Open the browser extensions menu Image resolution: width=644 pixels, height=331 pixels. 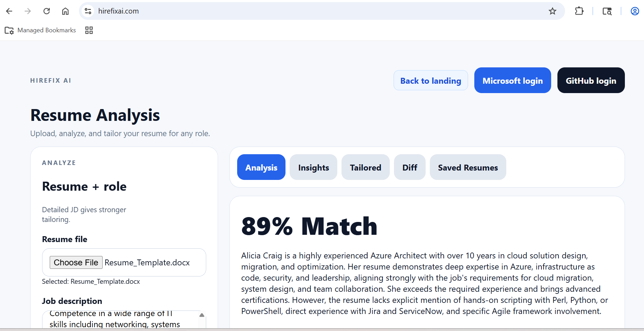[579, 11]
